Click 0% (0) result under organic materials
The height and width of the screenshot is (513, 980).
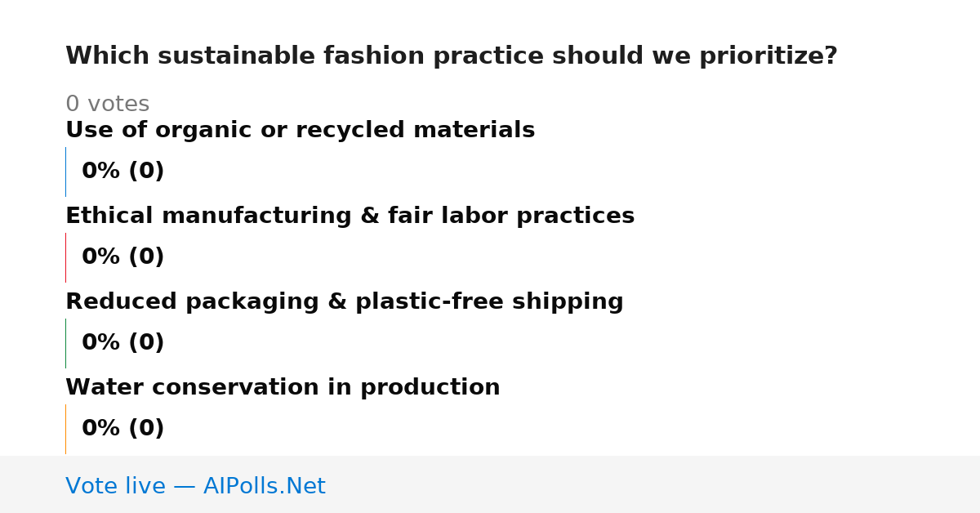click(122, 172)
